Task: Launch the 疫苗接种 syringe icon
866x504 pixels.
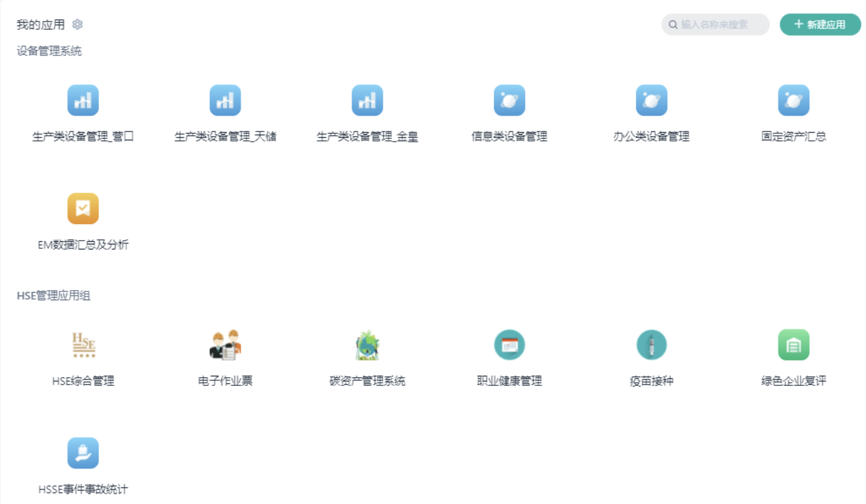Action: point(652,345)
